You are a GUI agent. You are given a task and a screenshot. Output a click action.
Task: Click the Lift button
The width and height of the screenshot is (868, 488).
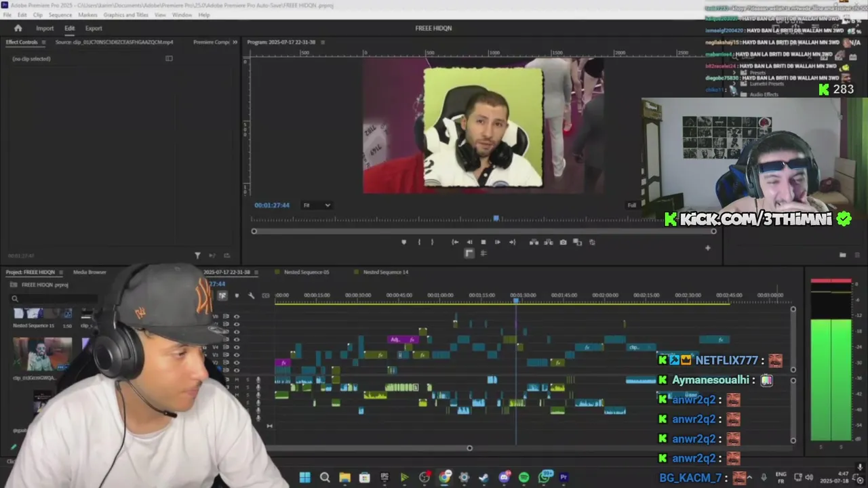click(x=534, y=242)
